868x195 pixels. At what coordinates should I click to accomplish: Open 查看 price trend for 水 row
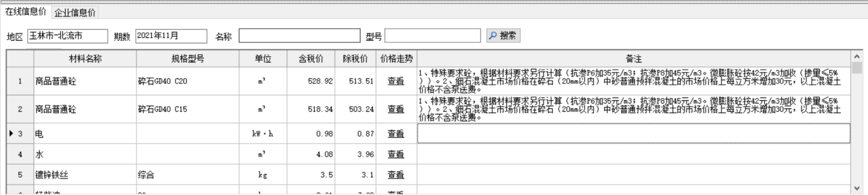click(x=396, y=154)
